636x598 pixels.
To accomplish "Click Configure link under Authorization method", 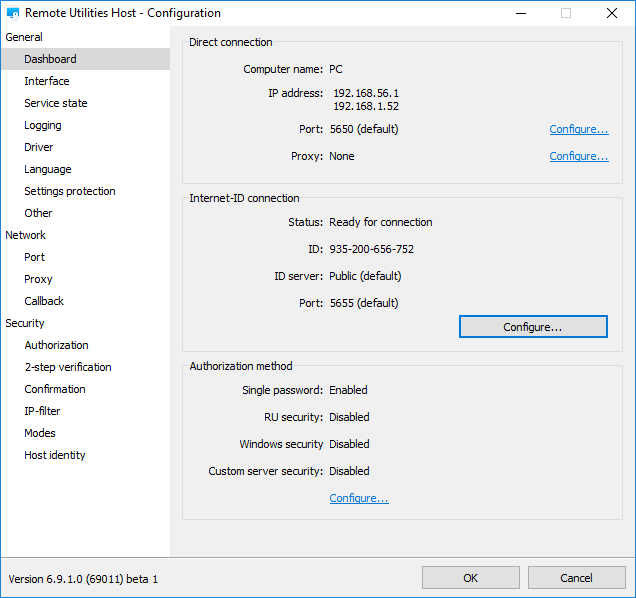I will [359, 498].
